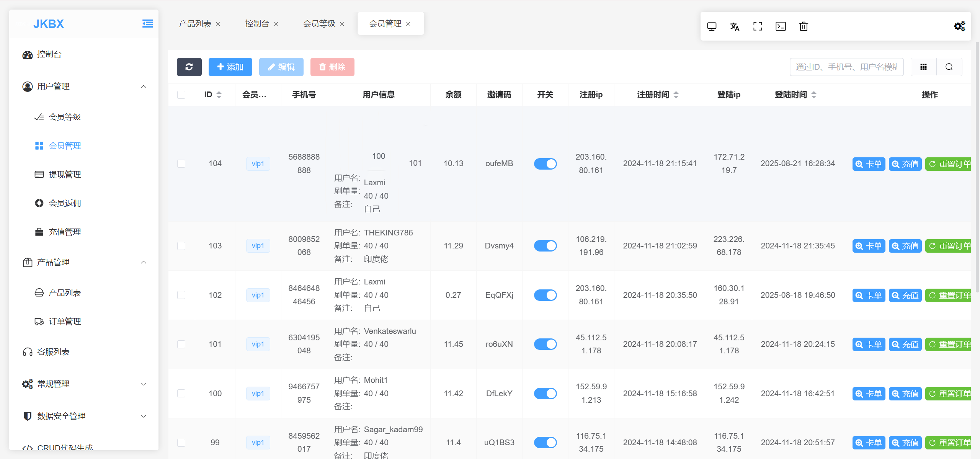
Task: Click the column display grid icon
Action: 923,67
